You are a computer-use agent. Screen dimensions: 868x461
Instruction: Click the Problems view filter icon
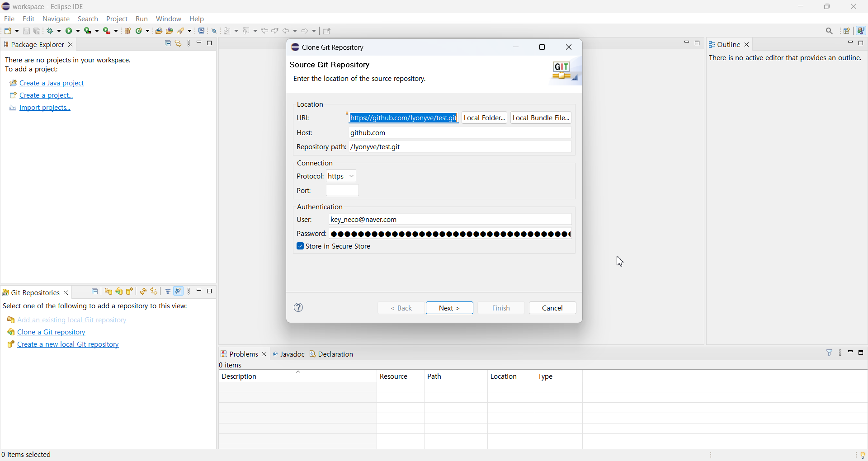pos(830,353)
